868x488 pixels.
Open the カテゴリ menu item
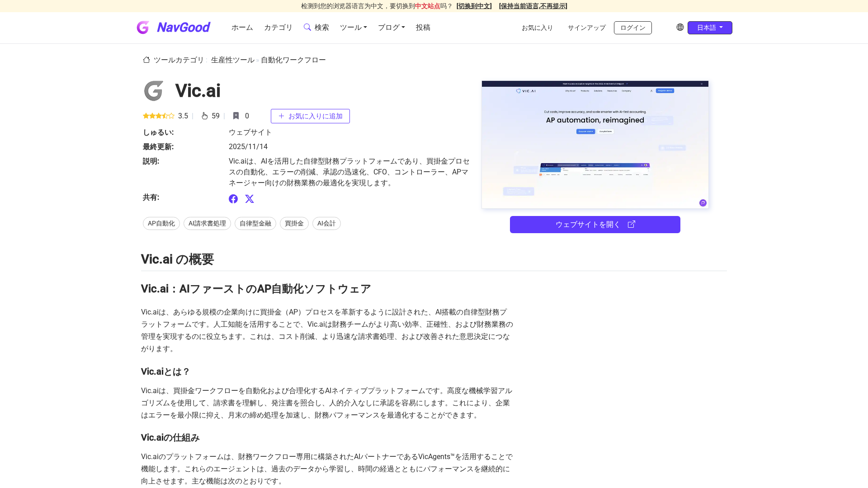pyautogui.click(x=278, y=28)
